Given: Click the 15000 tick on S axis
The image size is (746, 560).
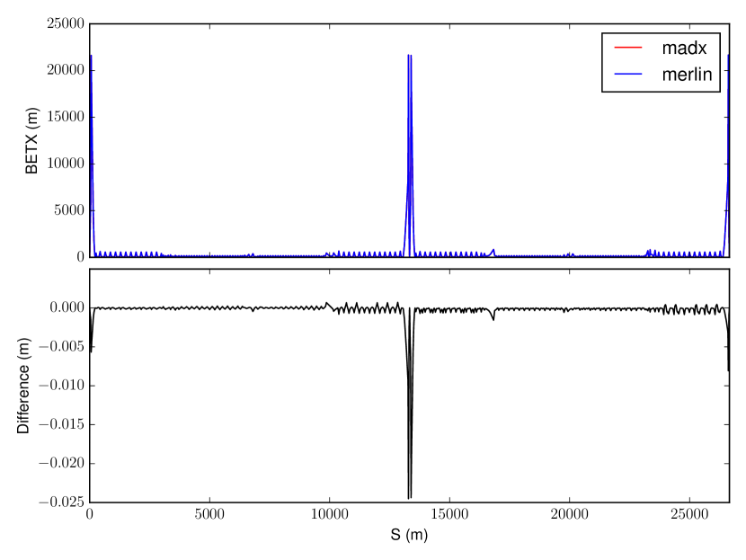Looking at the screenshot, I should (x=449, y=514).
